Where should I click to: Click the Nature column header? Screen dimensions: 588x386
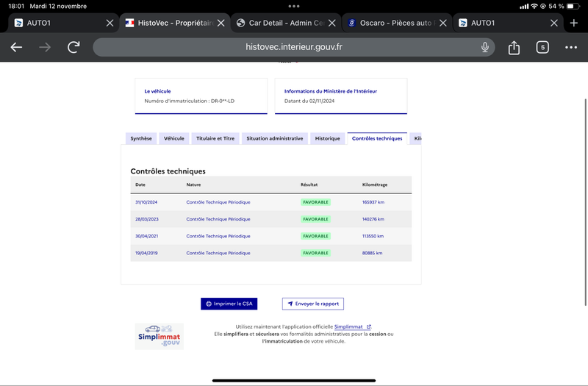[x=193, y=185]
